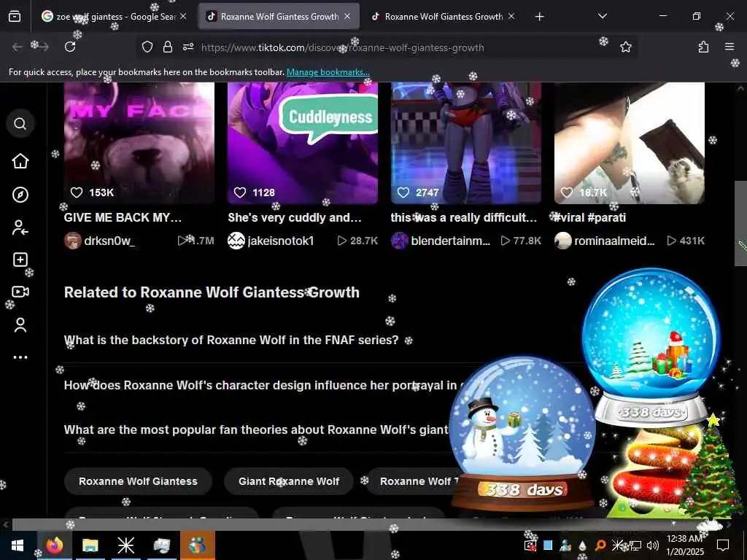Image resolution: width=747 pixels, height=560 pixels.
Task: Open the jakeisnotok1 username link
Action: (281, 241)
